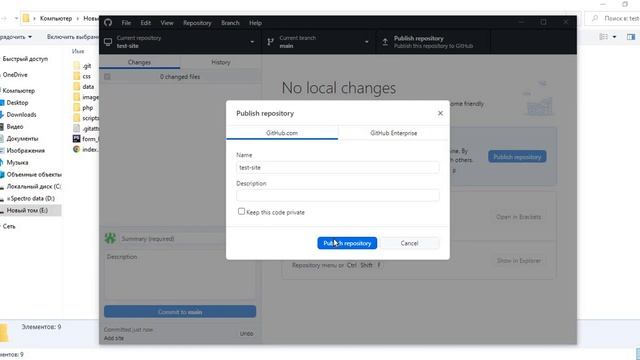This screenshot has height=360, width=640.
Task: Open Сеть in Explorer sidebar
Action: [9, 226]
